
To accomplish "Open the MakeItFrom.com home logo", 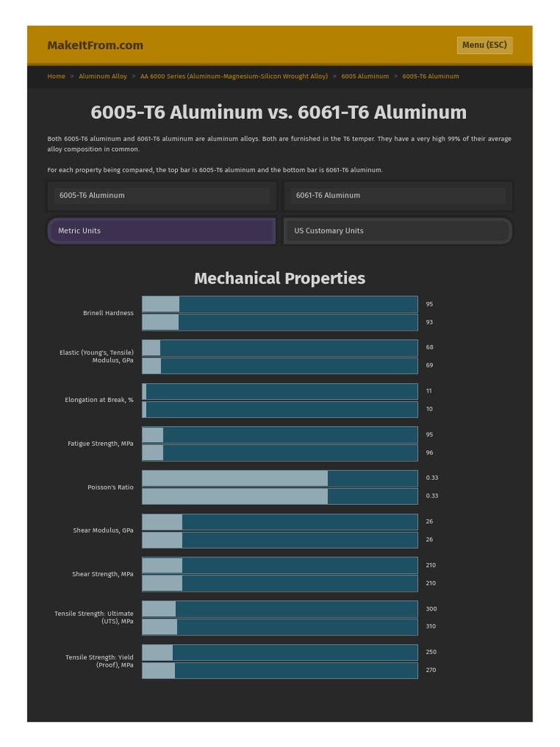I will click(x=95, y=45).
